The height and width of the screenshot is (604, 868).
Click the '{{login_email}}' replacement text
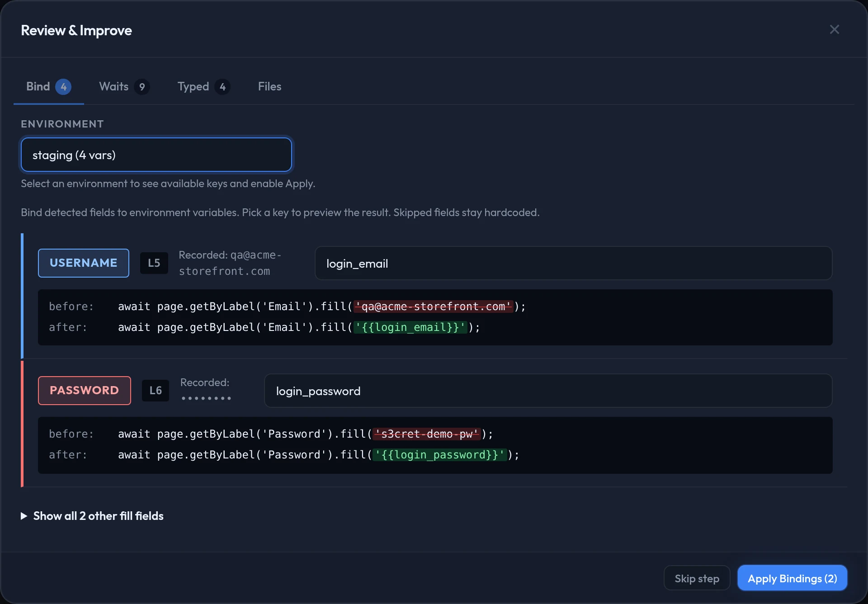click(410, 327)
